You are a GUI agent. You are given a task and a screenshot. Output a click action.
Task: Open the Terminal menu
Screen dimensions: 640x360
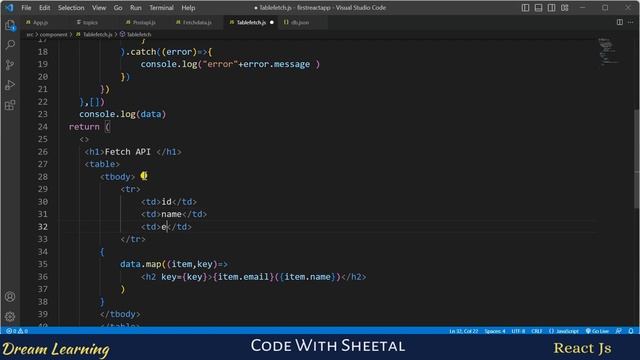point(161,8)
